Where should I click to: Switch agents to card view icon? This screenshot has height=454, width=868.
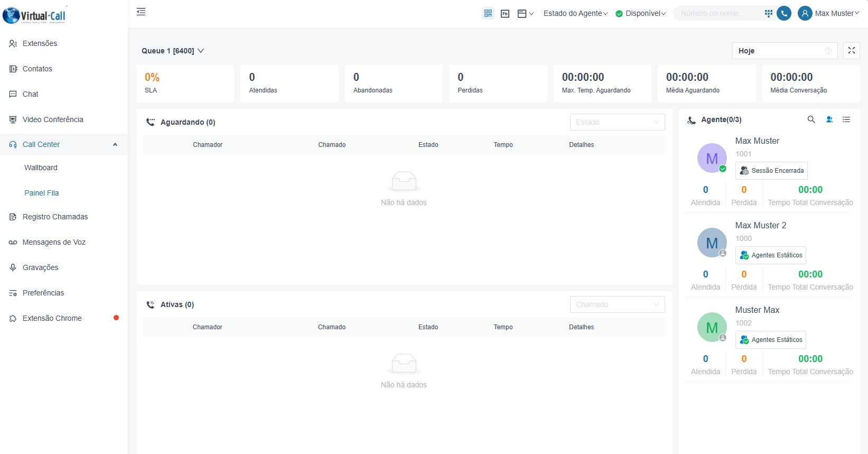(x=829, y=119)
